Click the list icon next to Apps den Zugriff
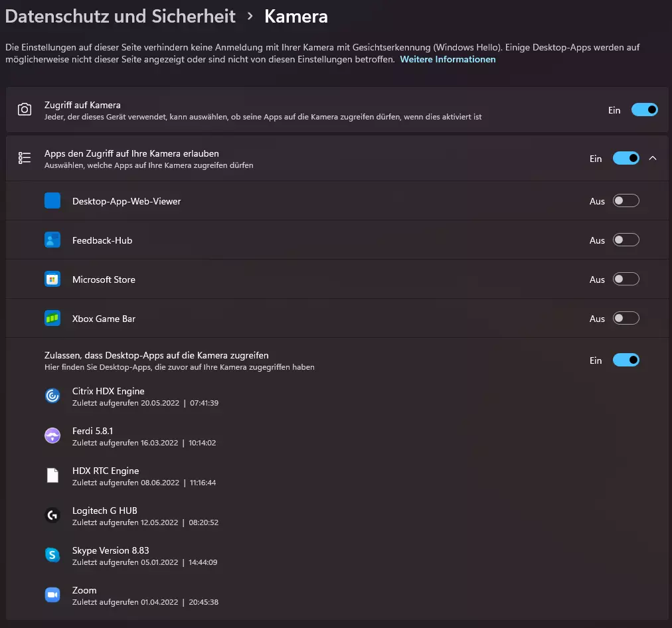672x628 pixels. pos(25,158)
